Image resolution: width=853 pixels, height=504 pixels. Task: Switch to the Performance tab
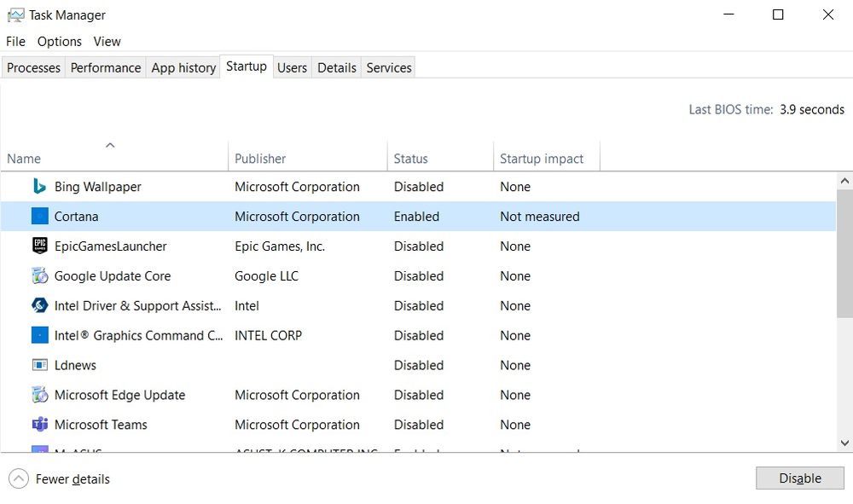pyautogui.click(x=106, y=68)
